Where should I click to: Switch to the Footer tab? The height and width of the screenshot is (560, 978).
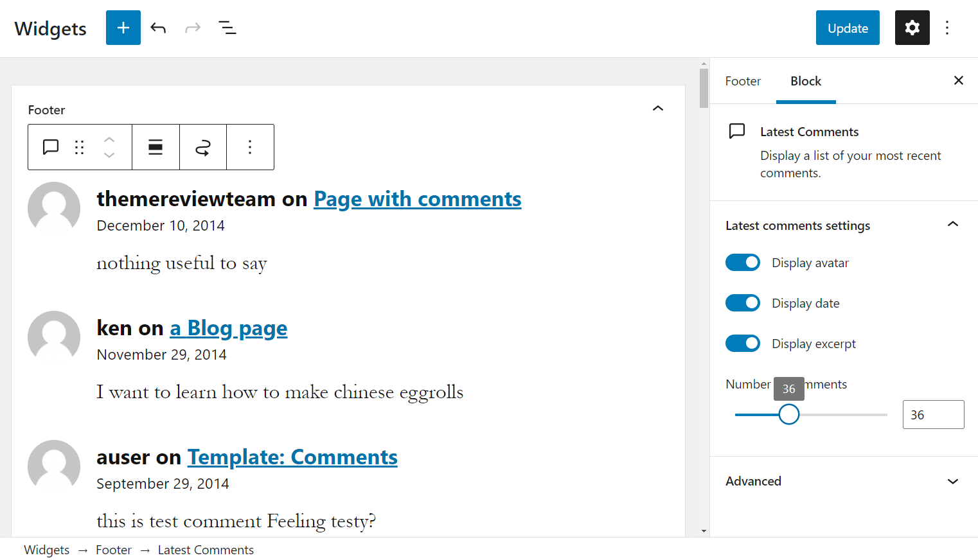point(743,81)
